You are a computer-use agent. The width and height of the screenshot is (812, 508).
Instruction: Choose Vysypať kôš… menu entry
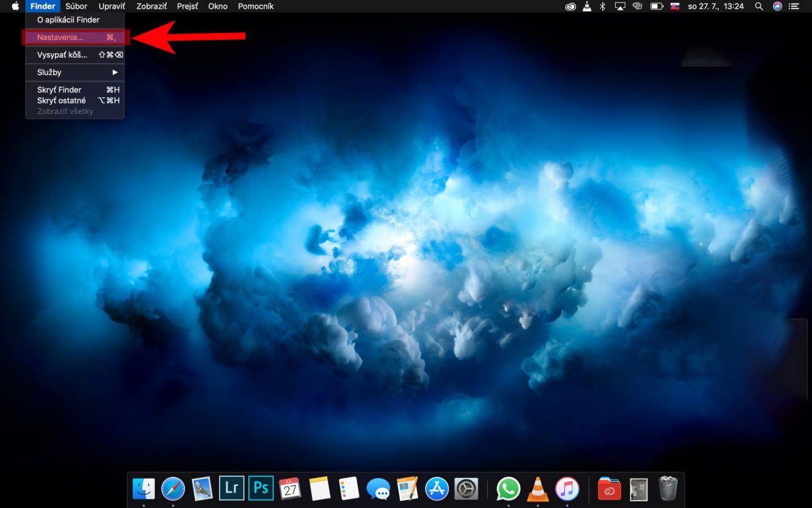click(x=75, y=54)
